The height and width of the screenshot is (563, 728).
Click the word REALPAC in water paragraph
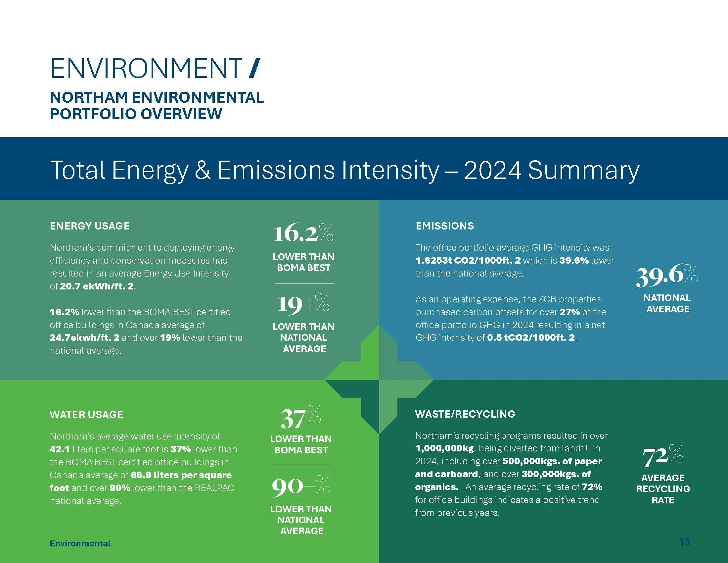(214, 487)
